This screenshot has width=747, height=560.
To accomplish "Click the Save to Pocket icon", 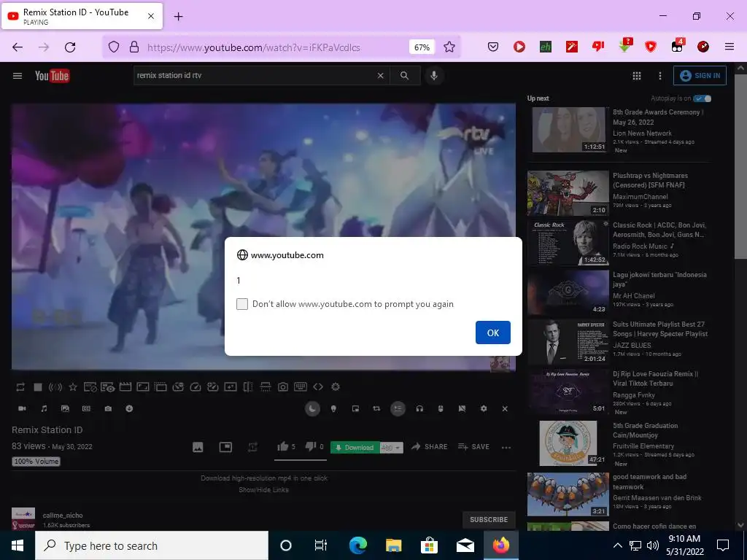I will click(493, 47).
